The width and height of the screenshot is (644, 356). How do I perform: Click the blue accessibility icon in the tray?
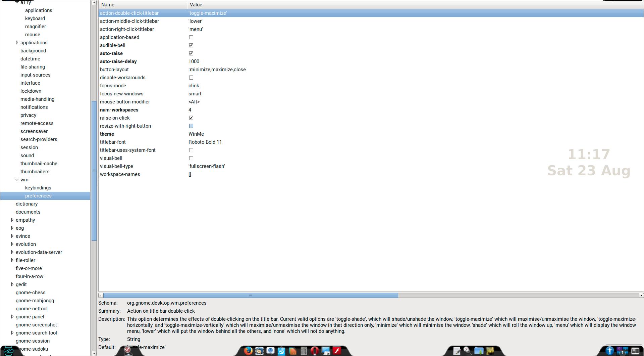(x=609, y=351)
